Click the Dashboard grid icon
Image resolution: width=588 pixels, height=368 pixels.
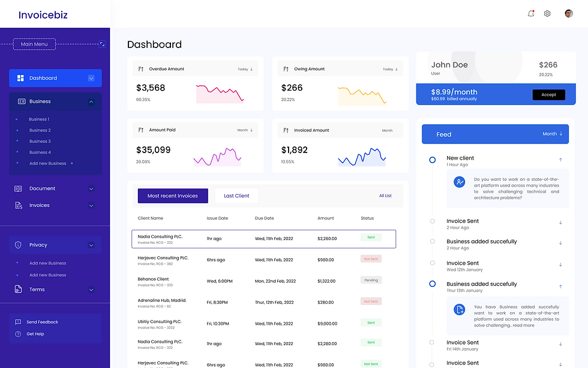pos(20,78)
